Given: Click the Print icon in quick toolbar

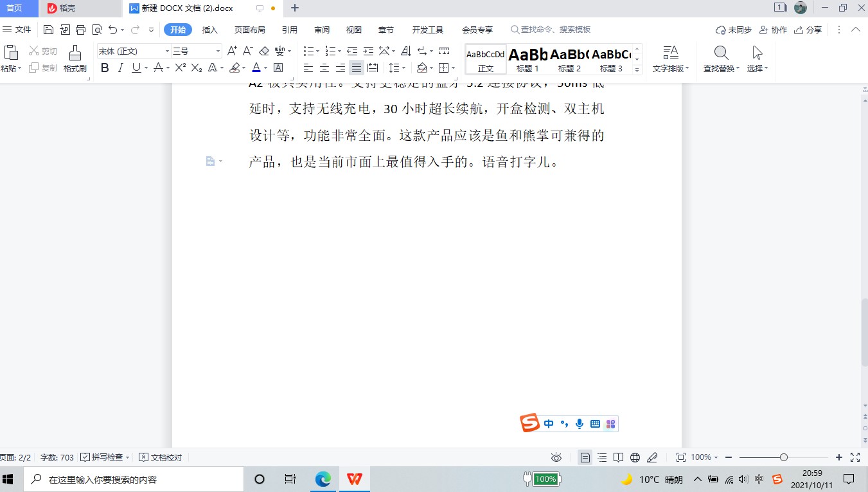Looking at the screenshot, I should coord(81,30).
